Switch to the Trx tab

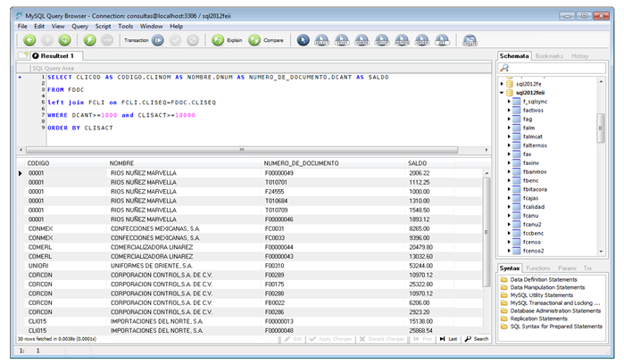(x=587, y=269)
